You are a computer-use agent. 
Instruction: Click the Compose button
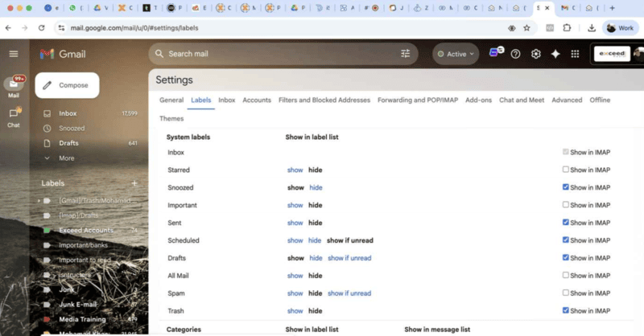tap(67, 85)
